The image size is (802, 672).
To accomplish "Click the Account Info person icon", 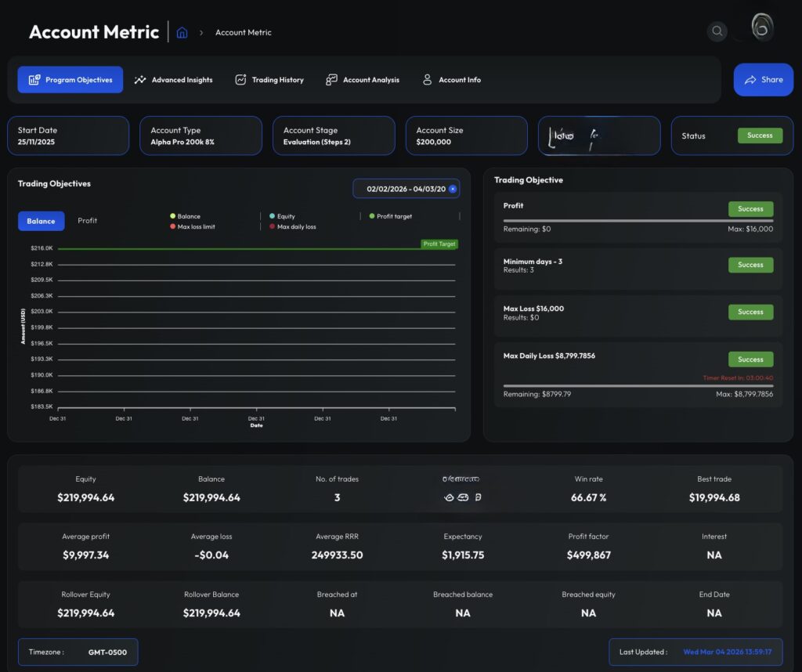I will tap(427, 79).
